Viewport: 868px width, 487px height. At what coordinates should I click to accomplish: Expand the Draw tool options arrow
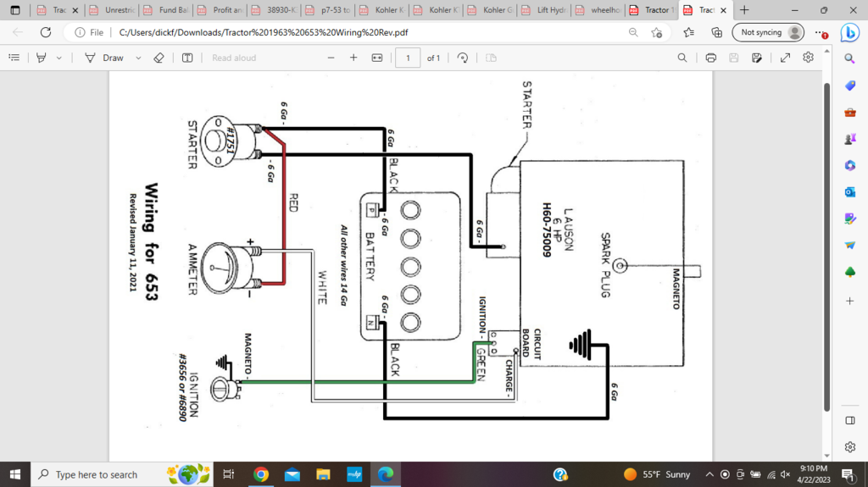pyautogui.click(x=135, y=58)
